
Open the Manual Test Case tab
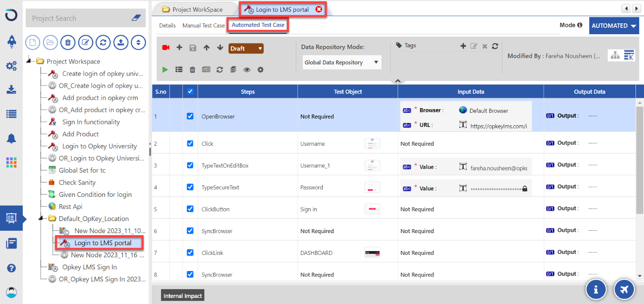[204, 25]
